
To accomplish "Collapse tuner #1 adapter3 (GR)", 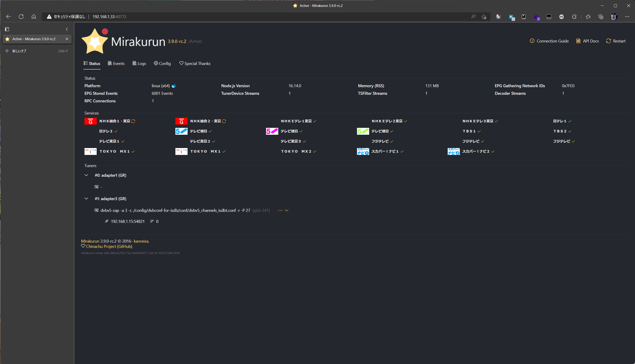I will click(x=86, y=199).
